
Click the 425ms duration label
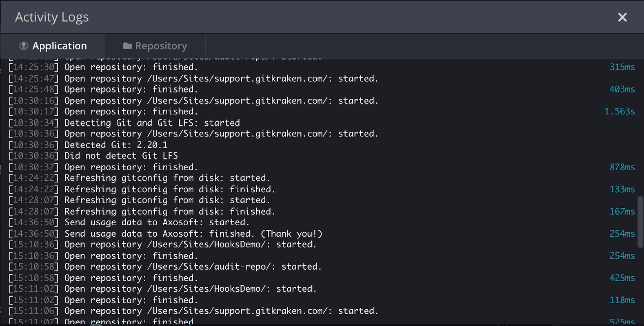click(x=622, y=278)
